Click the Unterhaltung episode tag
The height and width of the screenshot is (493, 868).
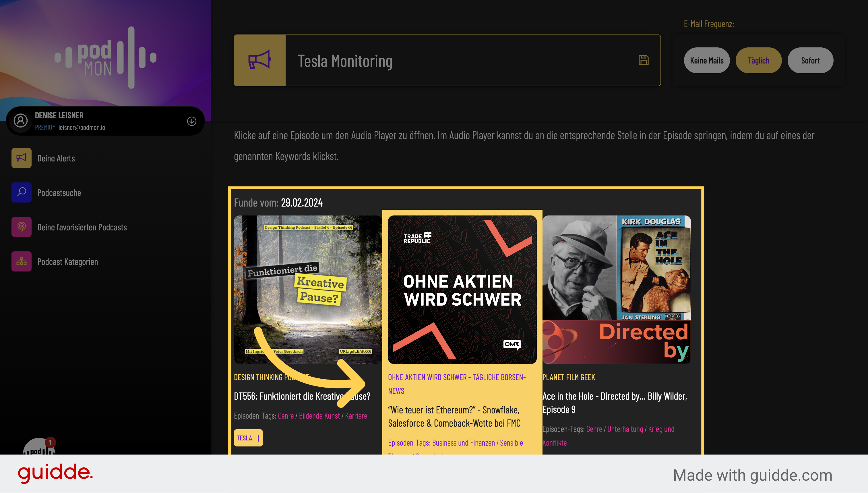tap(625, 429)
